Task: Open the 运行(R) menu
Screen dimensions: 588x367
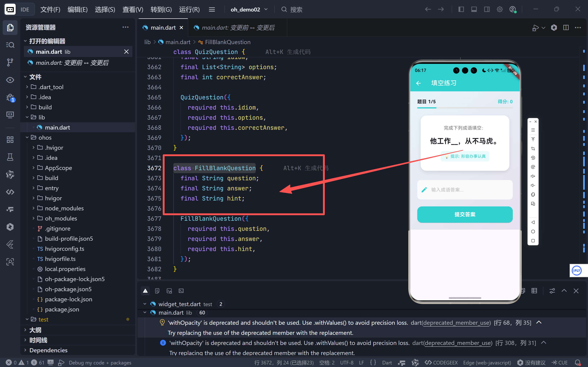Action: pos(189,9)
